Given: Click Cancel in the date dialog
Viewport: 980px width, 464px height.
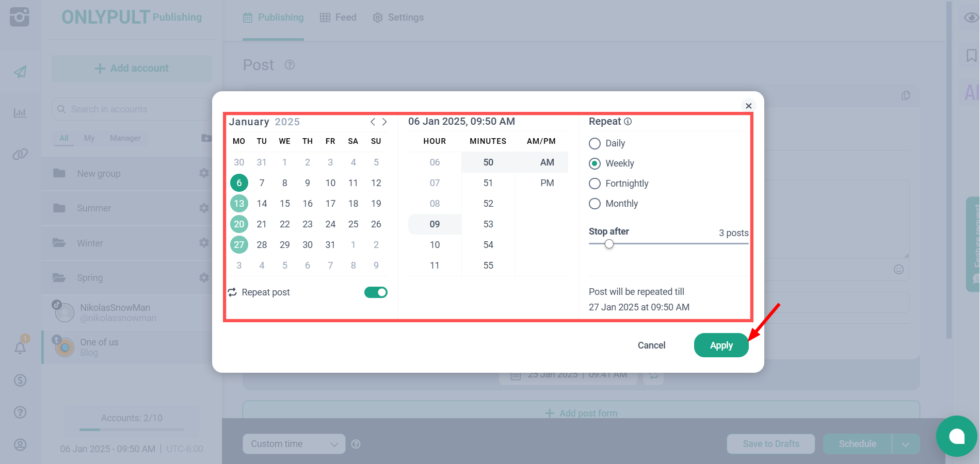Looking at the screenshot, I should (x=651, y=345).
